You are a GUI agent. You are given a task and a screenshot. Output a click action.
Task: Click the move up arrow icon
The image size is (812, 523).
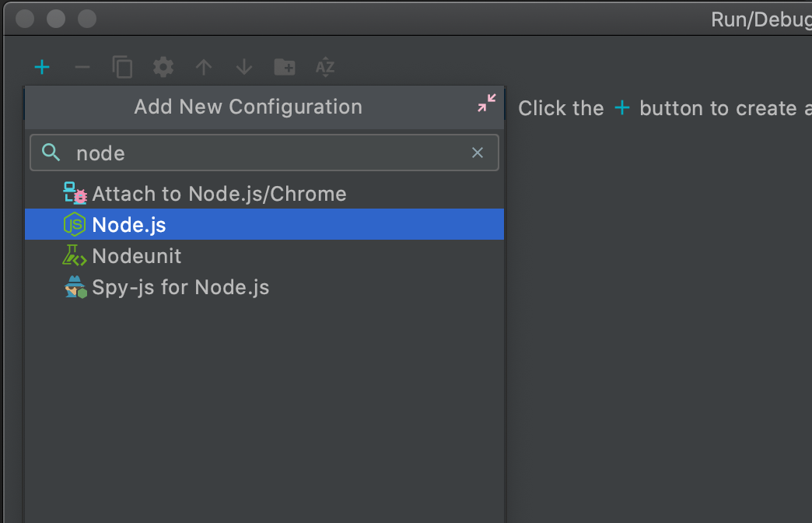click(203, 67)
